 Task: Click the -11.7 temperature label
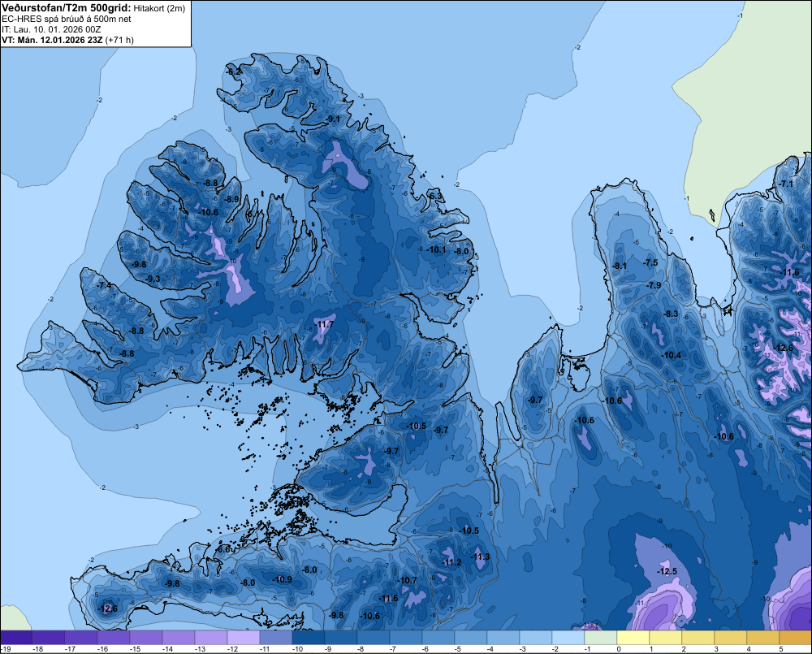[325, 324]
